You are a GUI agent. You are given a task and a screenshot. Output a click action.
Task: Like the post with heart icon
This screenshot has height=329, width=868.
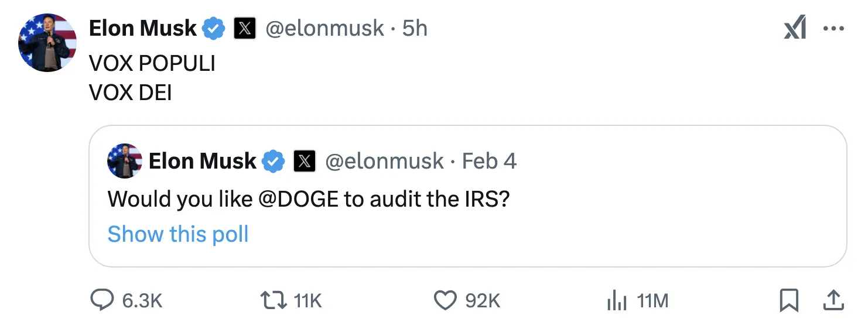pyautogui.click(x=445, y=301)
